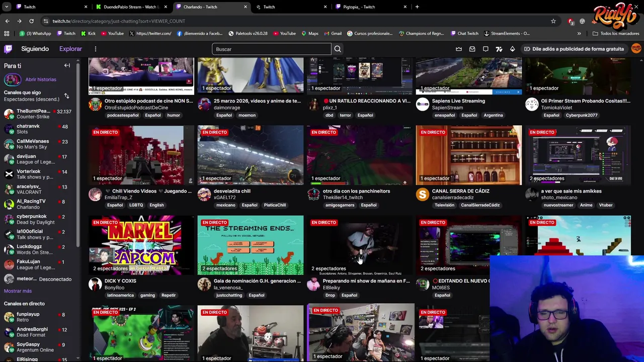Image resolution: width=644 pixels, height=362 pixels.
Task: Open the Bits gem icon
Action: pyautogui.click(x=512, y=49)
